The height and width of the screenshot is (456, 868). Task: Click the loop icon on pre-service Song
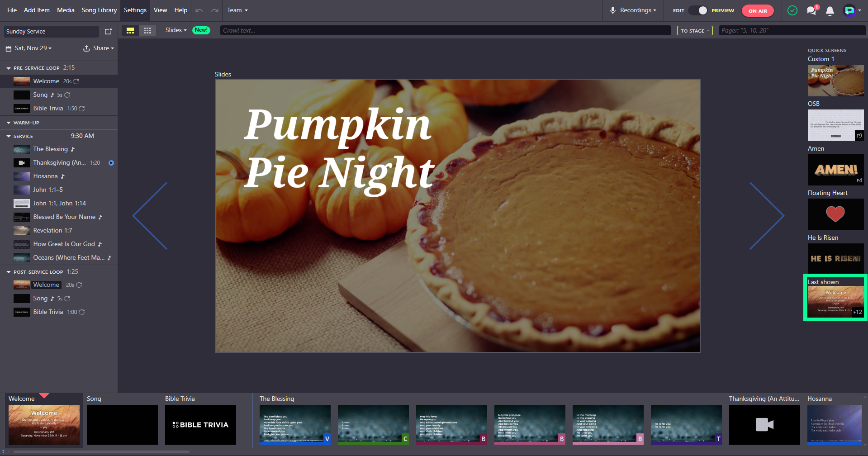pyautogui.click(x=67, y=95)
